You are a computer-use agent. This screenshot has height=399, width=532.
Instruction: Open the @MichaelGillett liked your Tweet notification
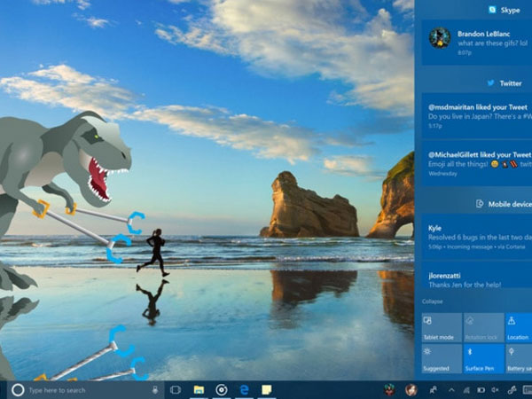(x=477, y=163)
